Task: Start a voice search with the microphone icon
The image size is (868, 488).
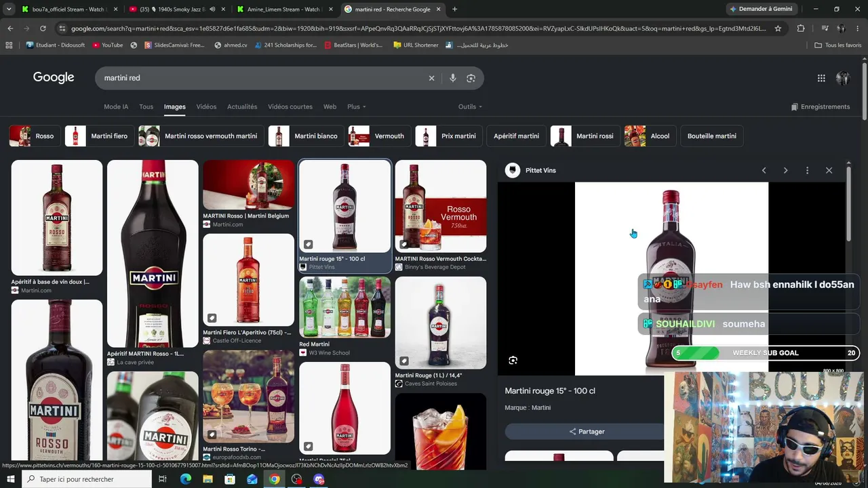Action: (x=452, y=78)
